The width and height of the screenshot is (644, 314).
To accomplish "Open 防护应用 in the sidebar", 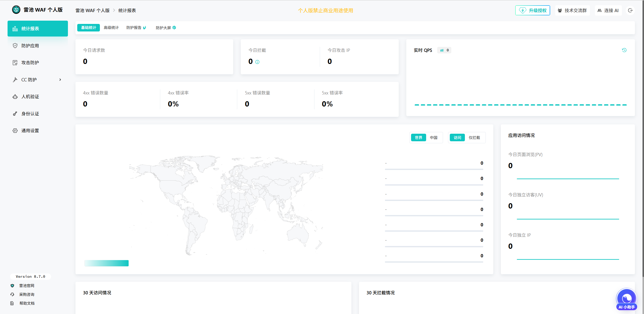I will pyautogui.click(x=30, y=46).
